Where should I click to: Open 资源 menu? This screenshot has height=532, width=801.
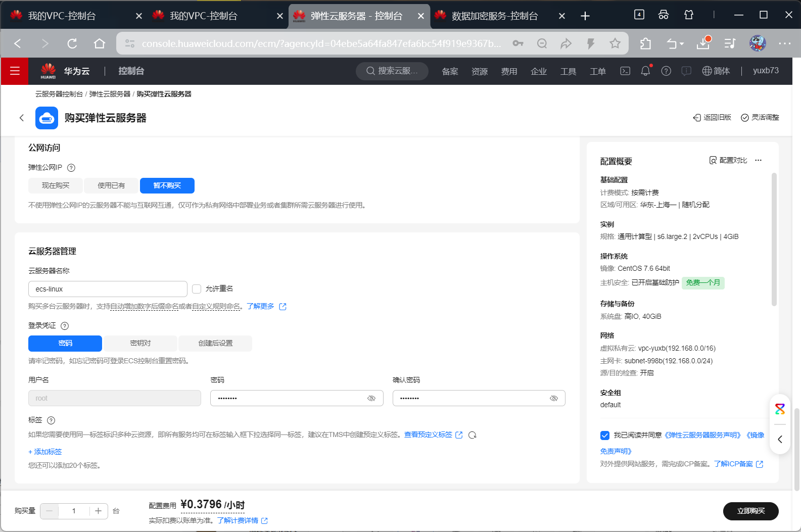pyautogui.click(x=480, y=71)
